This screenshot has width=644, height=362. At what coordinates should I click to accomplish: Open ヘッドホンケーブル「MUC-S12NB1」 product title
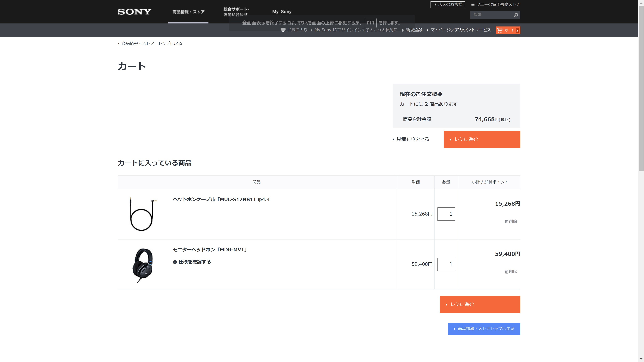click(221, 200)
